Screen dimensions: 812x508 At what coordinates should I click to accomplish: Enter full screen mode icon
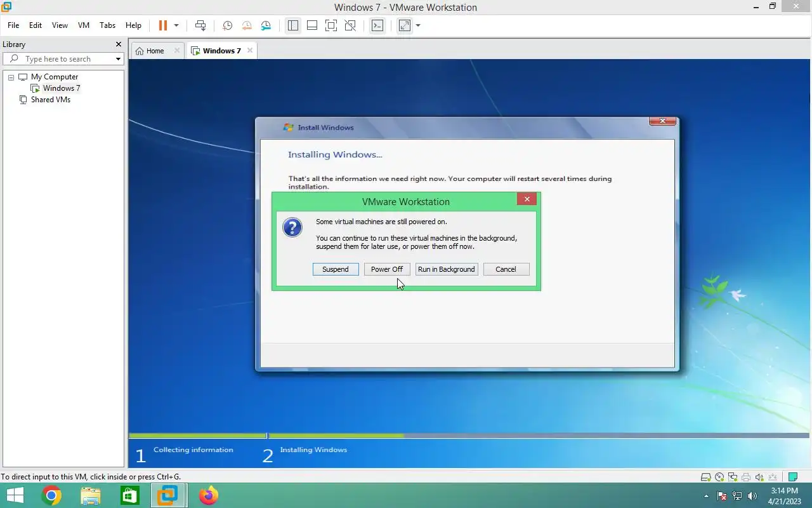pyautogui.click(x=331, y=25)
